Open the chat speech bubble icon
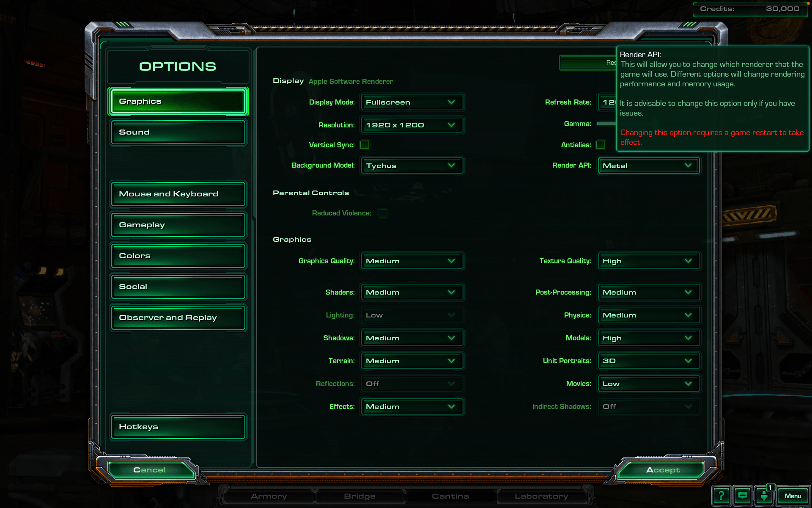 (742, 496)
